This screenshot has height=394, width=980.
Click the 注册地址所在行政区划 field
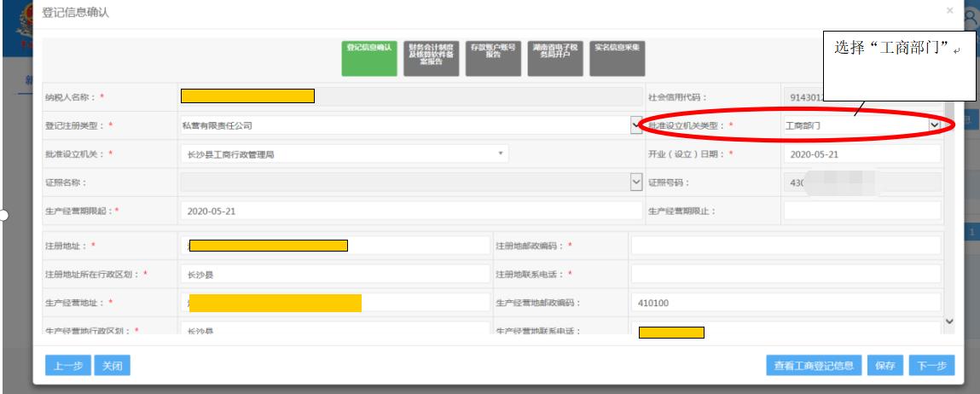(335, 274)
